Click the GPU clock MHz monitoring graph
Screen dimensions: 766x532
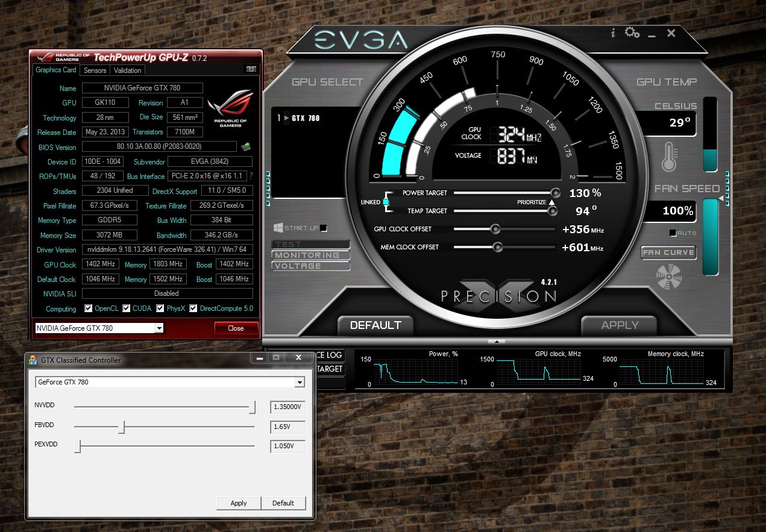pyautogui.click(x=538, y=371)
